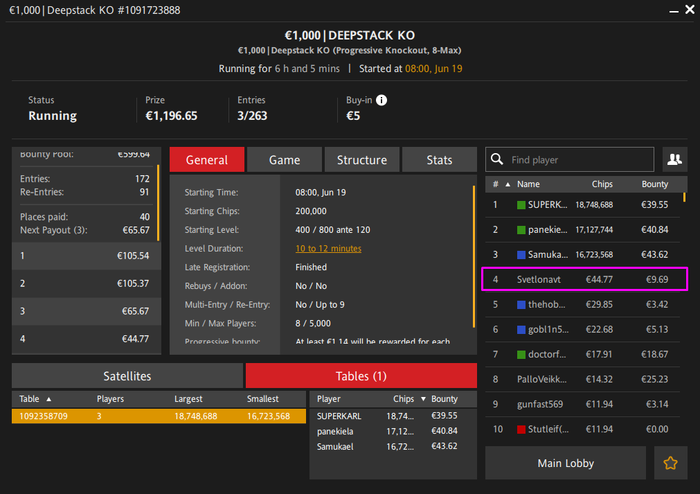This screenshot has width=700, height=494.
Task: Open the 10 to 12 minutes link
Action: [x=328, y=249]
